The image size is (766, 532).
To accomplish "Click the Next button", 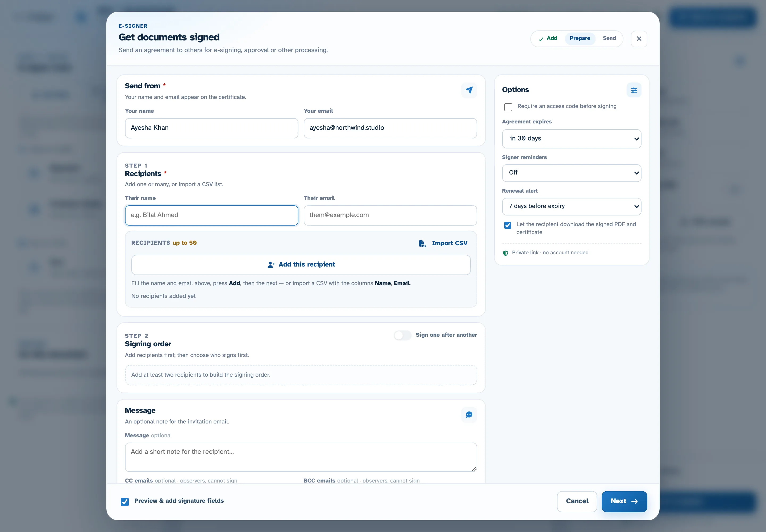I will (624, 501).
